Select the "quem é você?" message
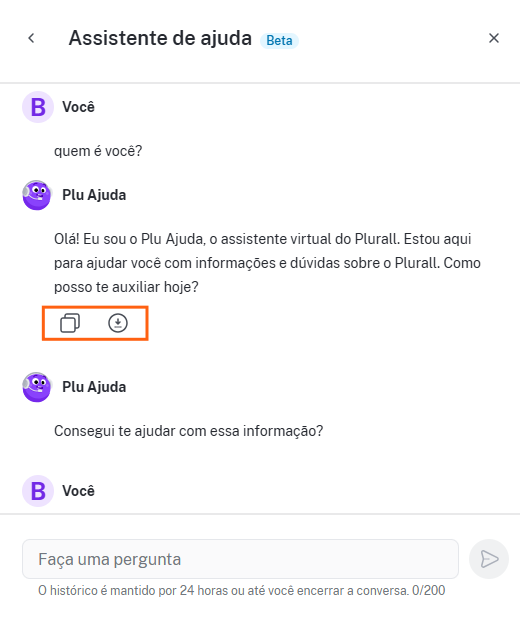The image size is (520, 622). (x=98, y=151)
